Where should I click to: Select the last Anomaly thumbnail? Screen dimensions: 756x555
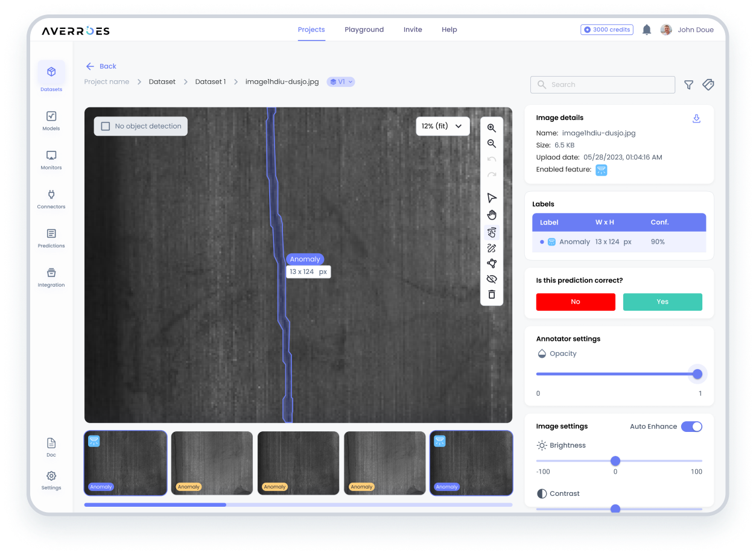click(471, 463)
